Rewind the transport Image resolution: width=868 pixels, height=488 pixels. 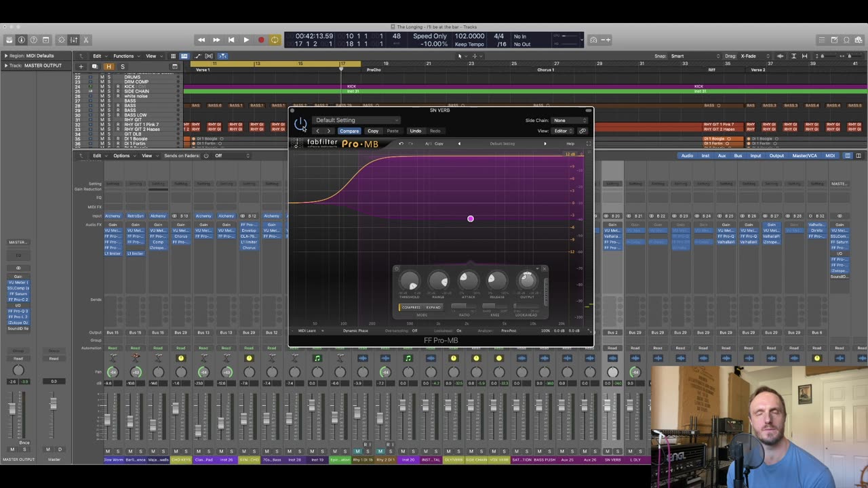[x=201, y=40]
